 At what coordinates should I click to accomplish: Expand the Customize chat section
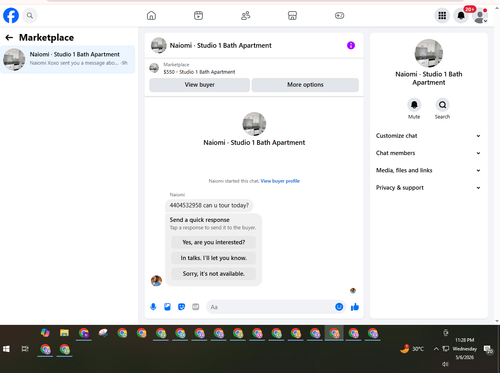pos(428,136)
